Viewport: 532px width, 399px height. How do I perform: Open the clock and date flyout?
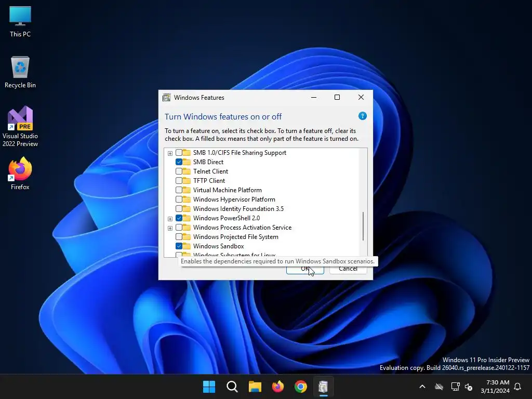coord(495,387)
